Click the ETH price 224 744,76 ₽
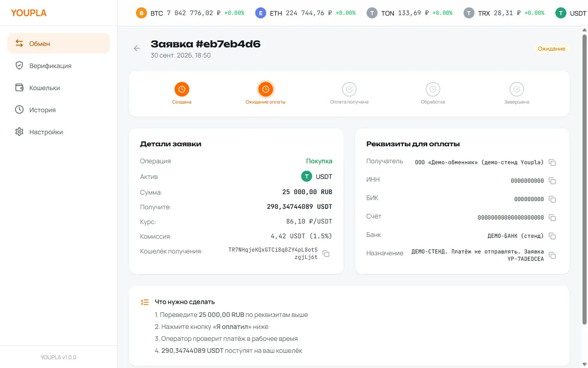588x368 pixels. (309, 13)
